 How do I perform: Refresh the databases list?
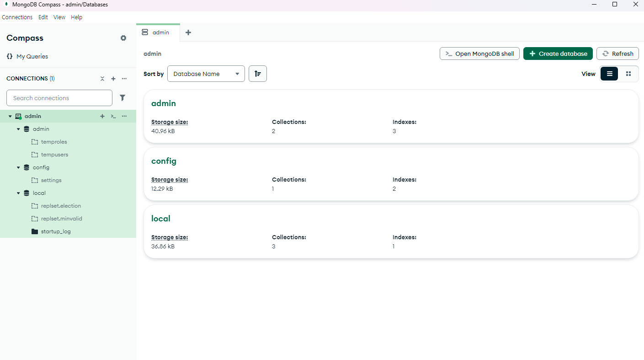pos(617,54)
